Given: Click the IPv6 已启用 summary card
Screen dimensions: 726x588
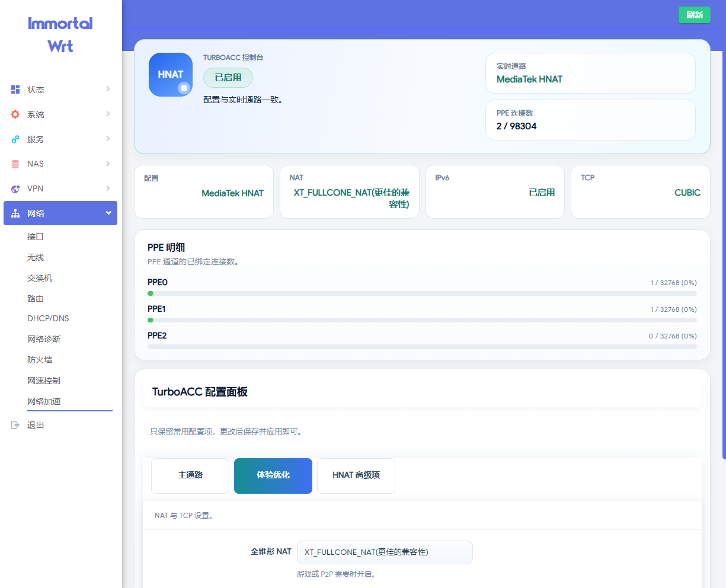Looking at the screenshot, I should [x=495, y=192].
